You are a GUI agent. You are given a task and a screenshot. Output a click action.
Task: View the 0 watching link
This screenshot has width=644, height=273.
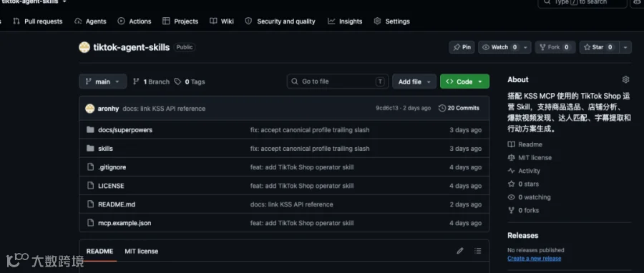(x=529, y=197)
